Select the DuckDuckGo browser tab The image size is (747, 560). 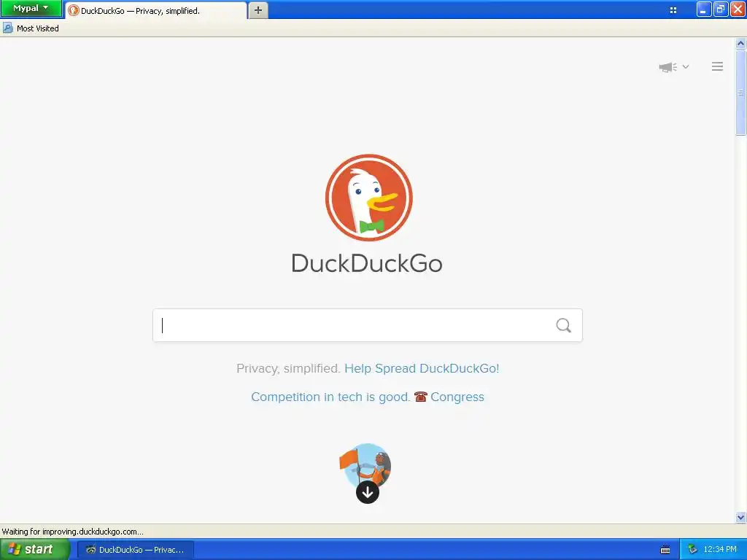coord(156,10)
